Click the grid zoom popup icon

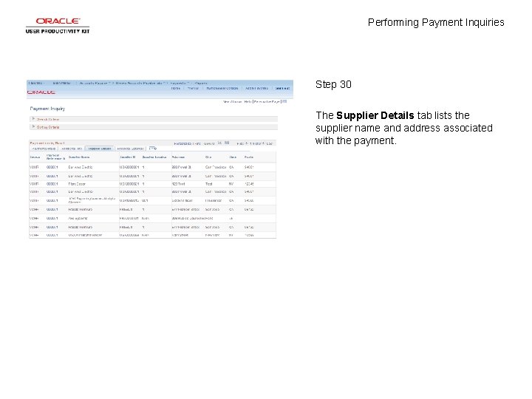point(219,143)
